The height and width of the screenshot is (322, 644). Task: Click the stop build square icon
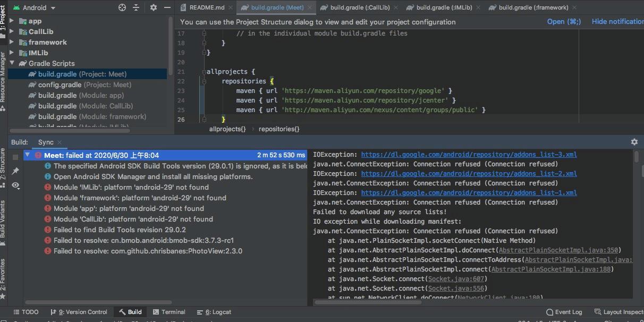pos(15,157)
